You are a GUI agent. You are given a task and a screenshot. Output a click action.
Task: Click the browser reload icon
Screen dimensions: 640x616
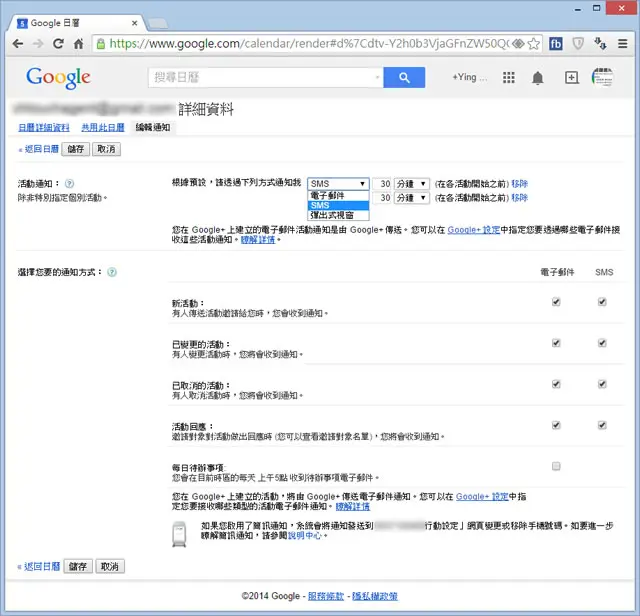tap(58, 43)
